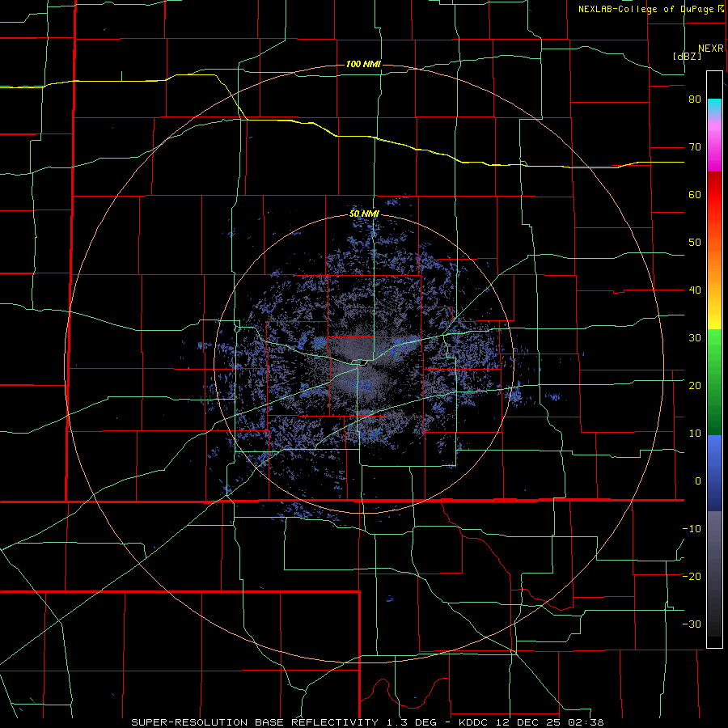Click the 80 value on dBZ scale
This screenshot has height=728, width=728.
(695, 99)
